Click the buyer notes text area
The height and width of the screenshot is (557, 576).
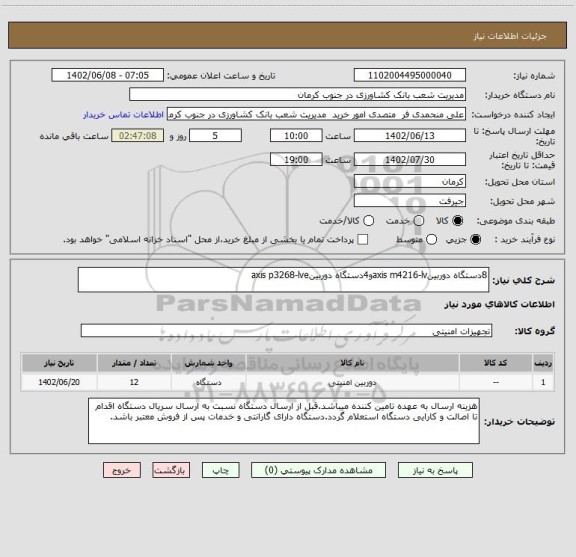pos(284,421)
